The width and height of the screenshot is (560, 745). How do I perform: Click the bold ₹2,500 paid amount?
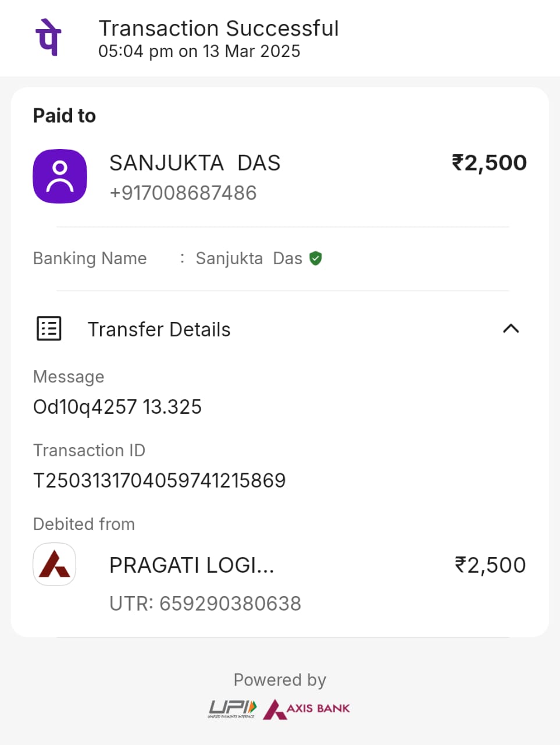tap(489, 162)
